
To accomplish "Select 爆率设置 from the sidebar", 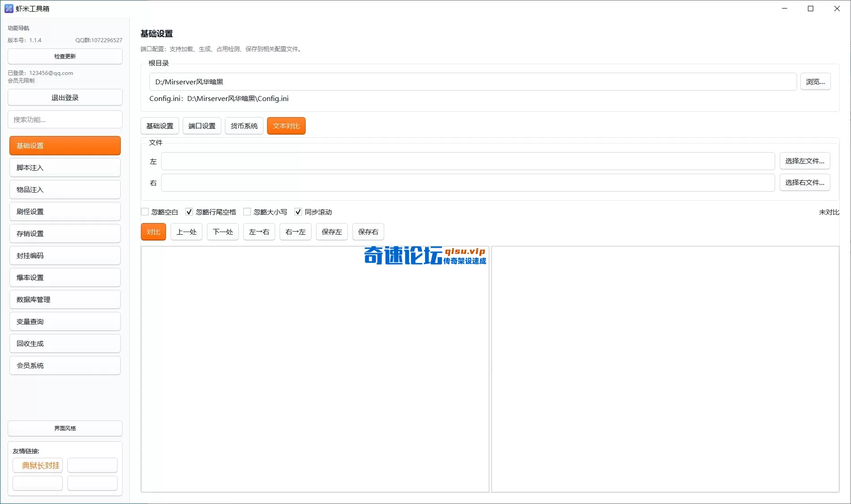I will [65, 277].
